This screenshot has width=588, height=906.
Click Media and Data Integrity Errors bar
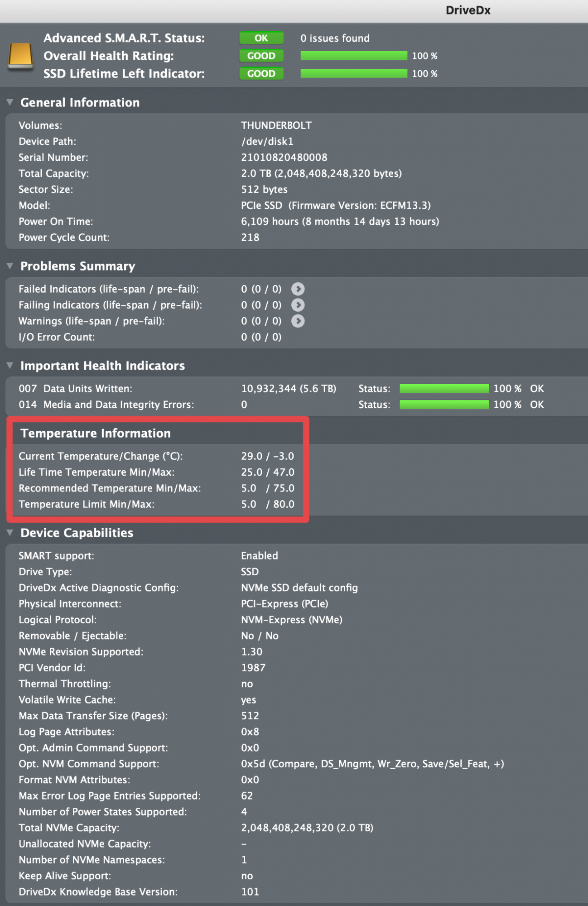point(444,405)
